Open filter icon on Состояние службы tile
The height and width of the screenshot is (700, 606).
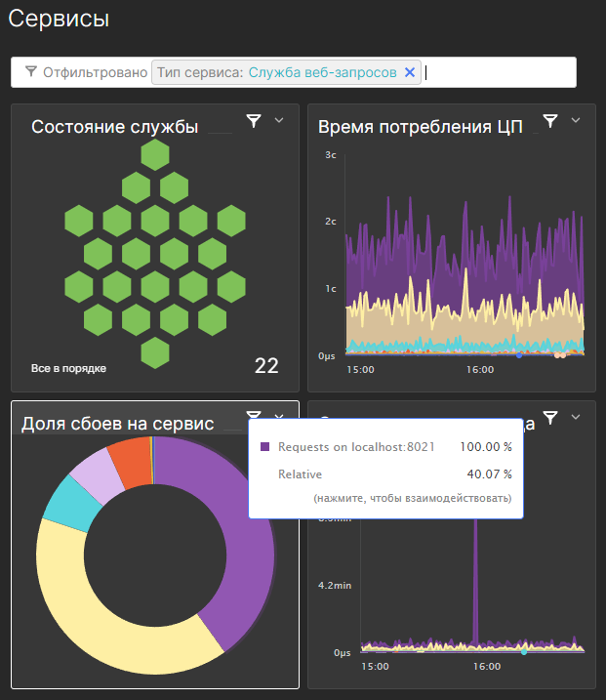(254, 121)
